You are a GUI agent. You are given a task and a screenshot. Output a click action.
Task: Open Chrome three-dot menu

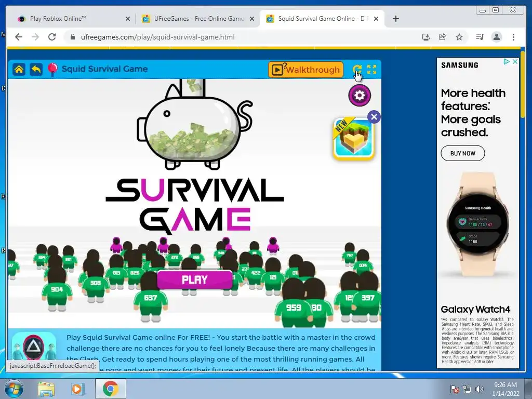click(513, 37)
